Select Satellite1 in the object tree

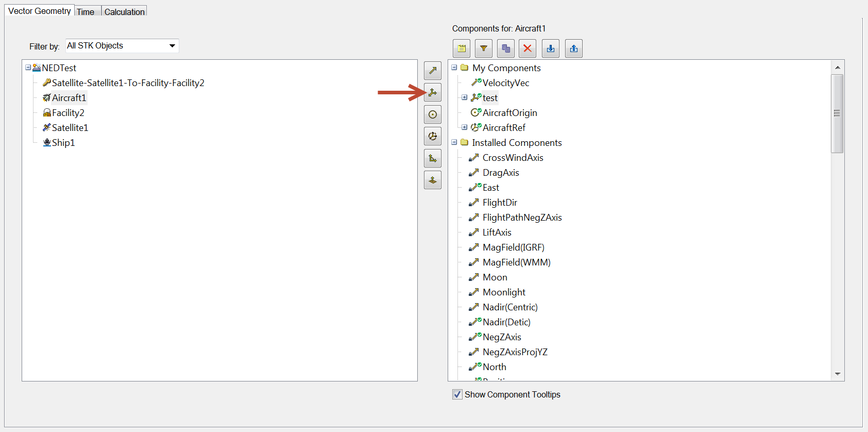[70, 127]
